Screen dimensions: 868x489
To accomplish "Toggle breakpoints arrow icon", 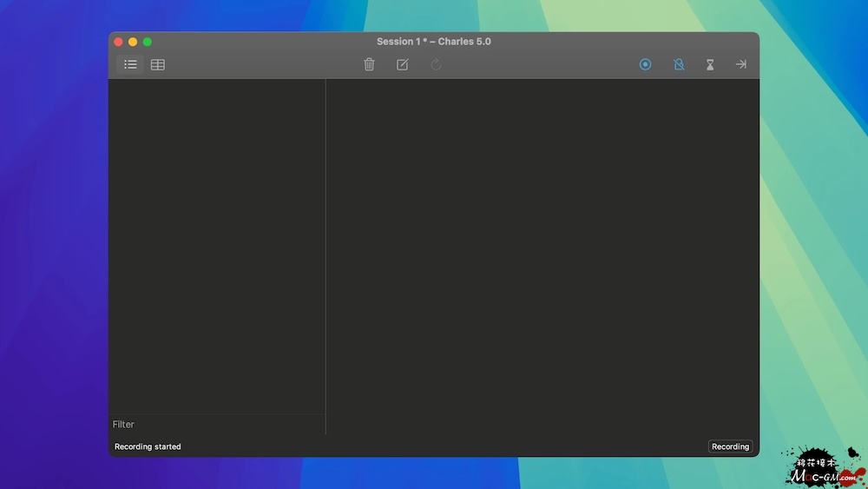I will [x=740, y=64].
